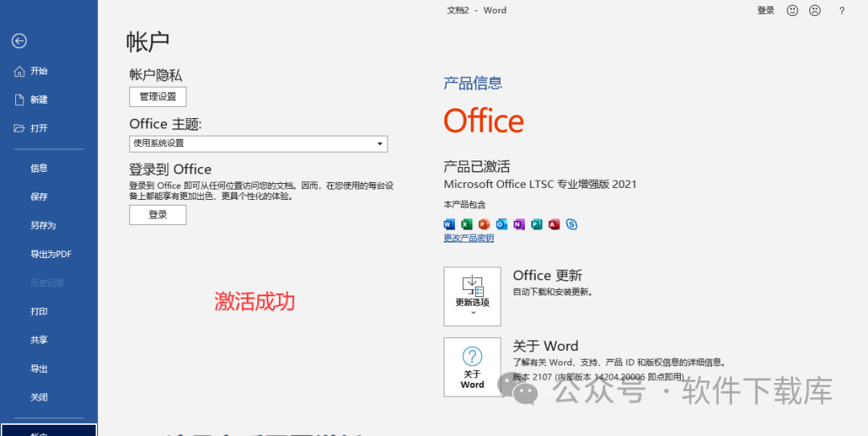The height and width of the screenshot is (436, 868).
Task: Click the Outlook product icon
Action: point(502,224)
